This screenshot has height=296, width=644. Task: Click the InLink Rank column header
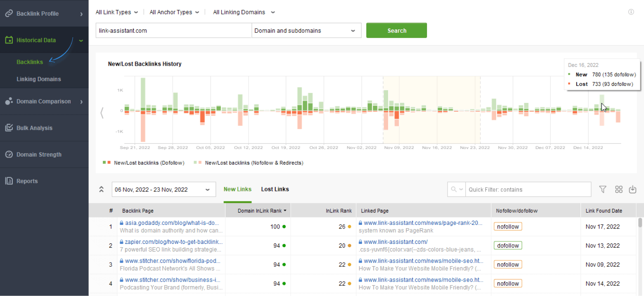[323, 211]
